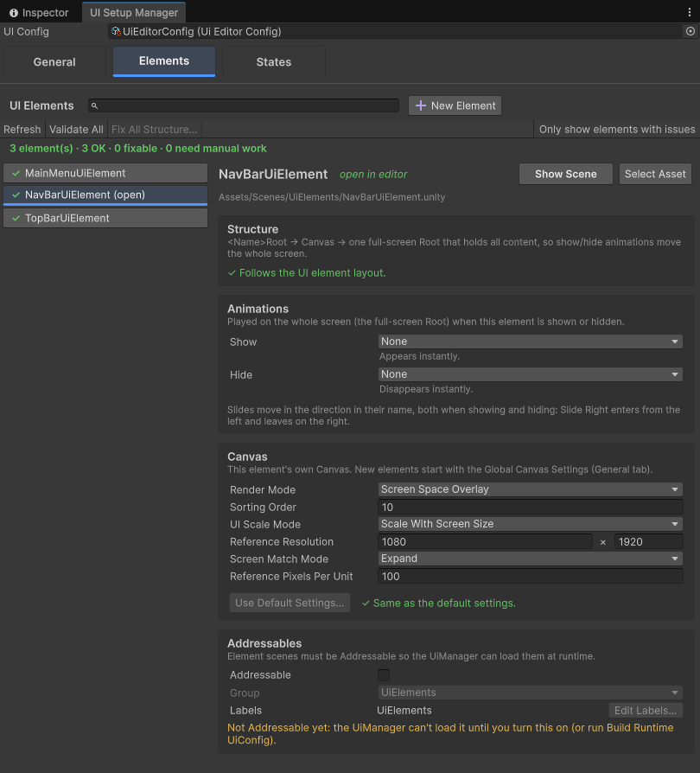Click the Canvas section heading
Screen dimensions: 700x773
247,457
